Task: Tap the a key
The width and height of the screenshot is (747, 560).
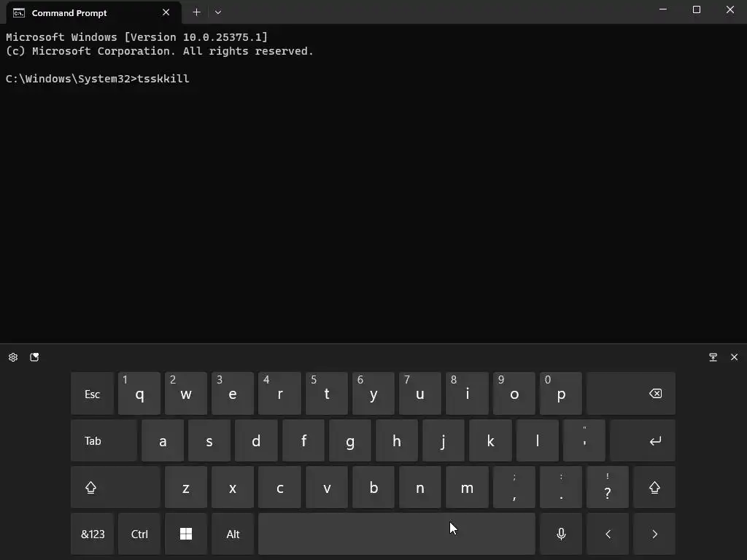Action: click(x=163, y=440)
